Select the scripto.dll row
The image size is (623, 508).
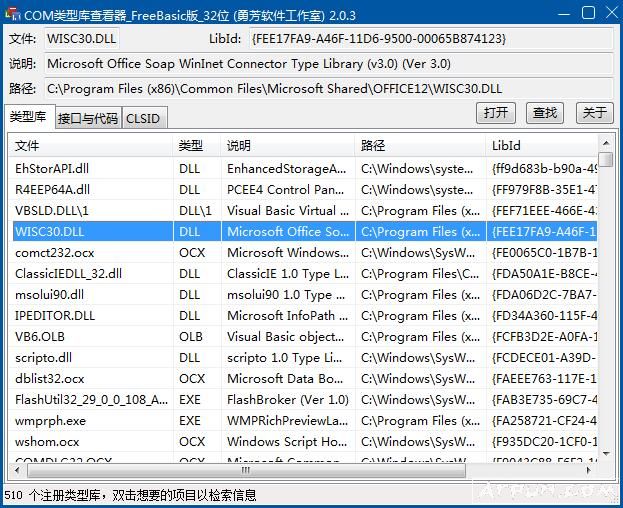tap(303, 357)
